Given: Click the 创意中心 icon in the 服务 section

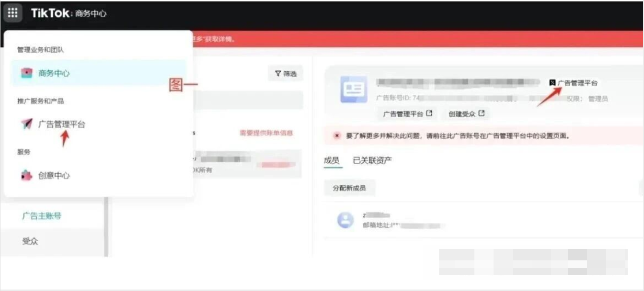Looking at the screenshot, I should [x=27, y=176].
